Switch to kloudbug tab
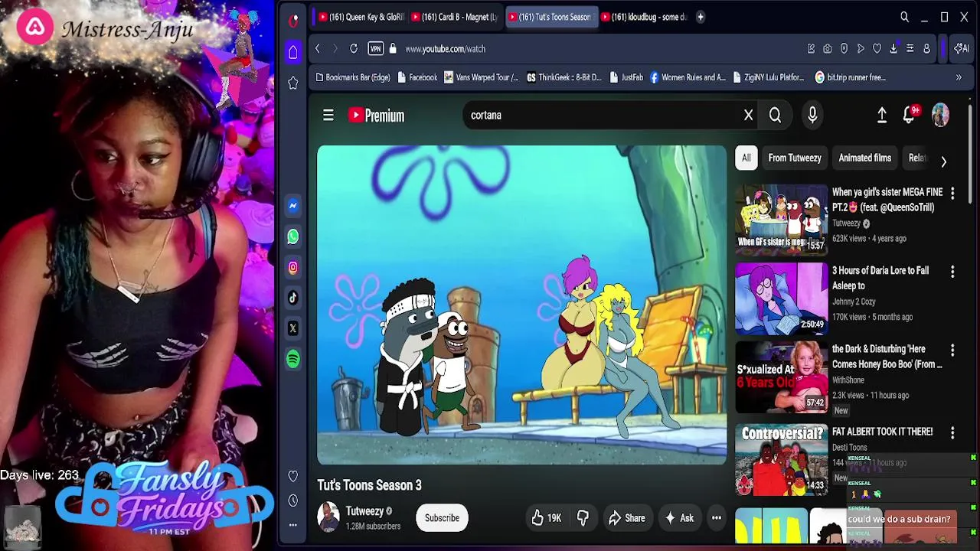This screenshot has width=980, height=551. point(645,17)
